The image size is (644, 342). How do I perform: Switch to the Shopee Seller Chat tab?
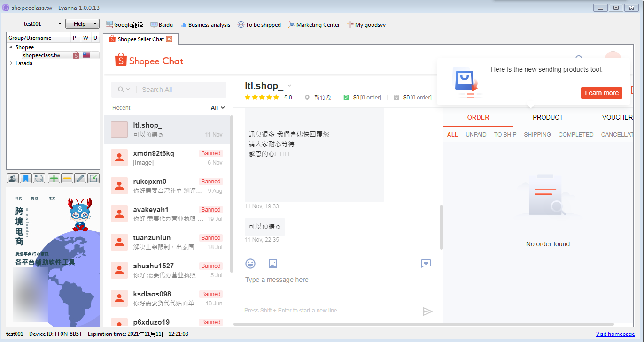[x=141, y=39]
